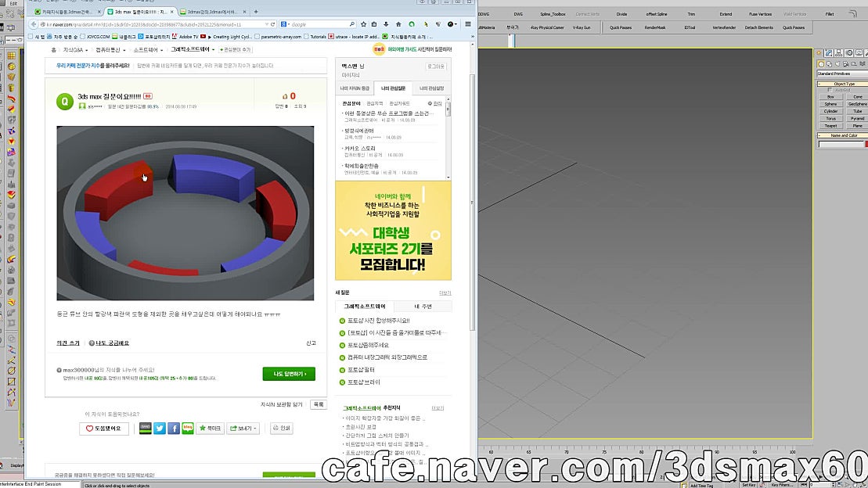The image size is (868, 488).
Task: Enable the AutoGrid checkbox
Action: tap(830, 89)
